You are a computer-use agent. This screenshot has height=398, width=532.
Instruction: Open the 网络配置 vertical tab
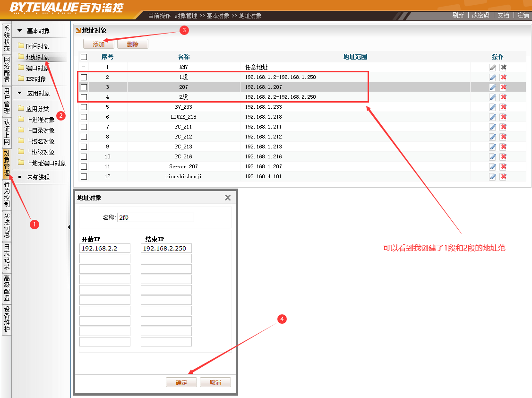[x=7, y=69]
